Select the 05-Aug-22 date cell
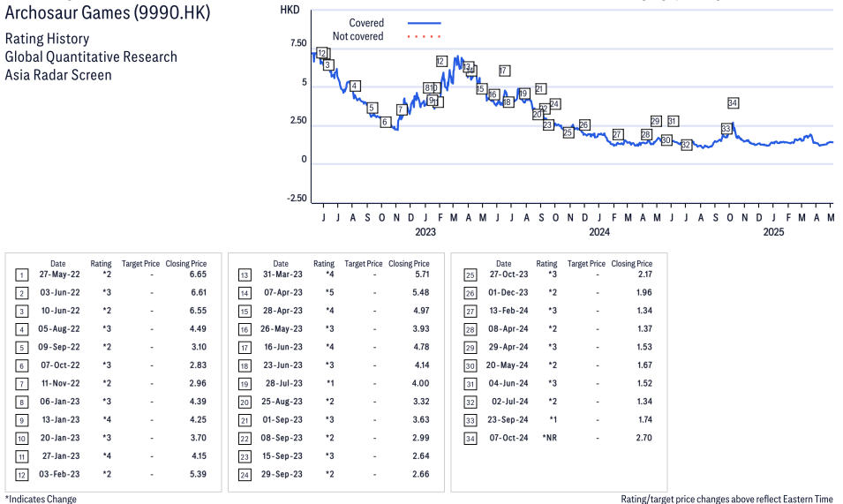843x504 pixels. [x=59, y=329]
